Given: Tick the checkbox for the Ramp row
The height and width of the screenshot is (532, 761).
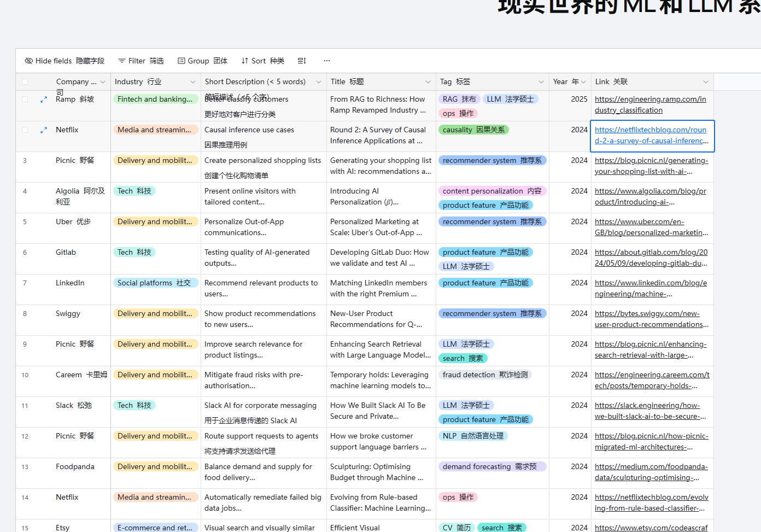Looking at the screenshot, I should [x=25, y=100].
